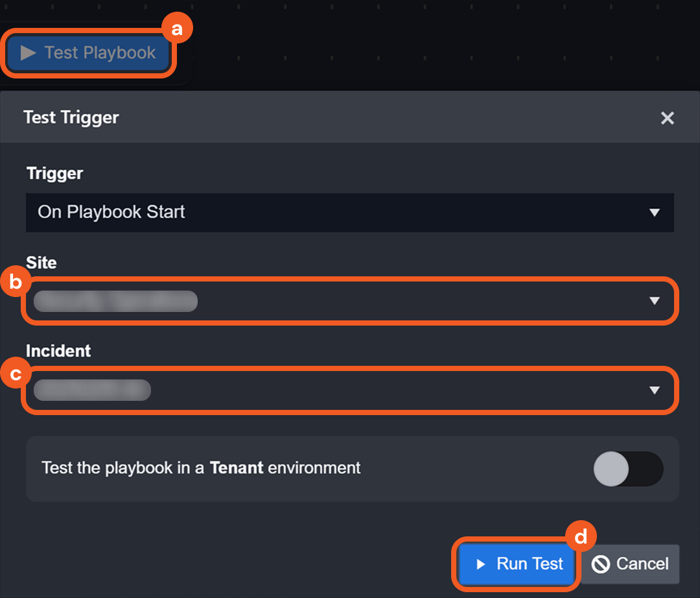Click the Cancel button label

pyautogui.click(x=642, y=564)
